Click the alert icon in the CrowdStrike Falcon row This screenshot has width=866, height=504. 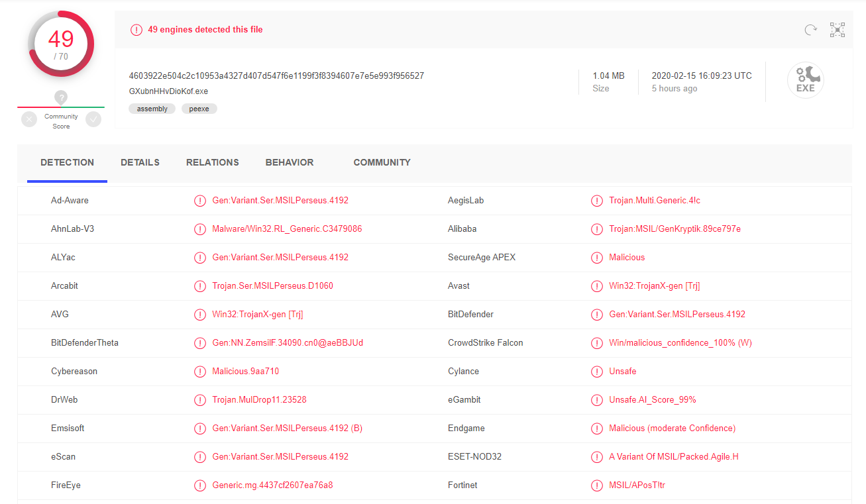coord(597,343)
